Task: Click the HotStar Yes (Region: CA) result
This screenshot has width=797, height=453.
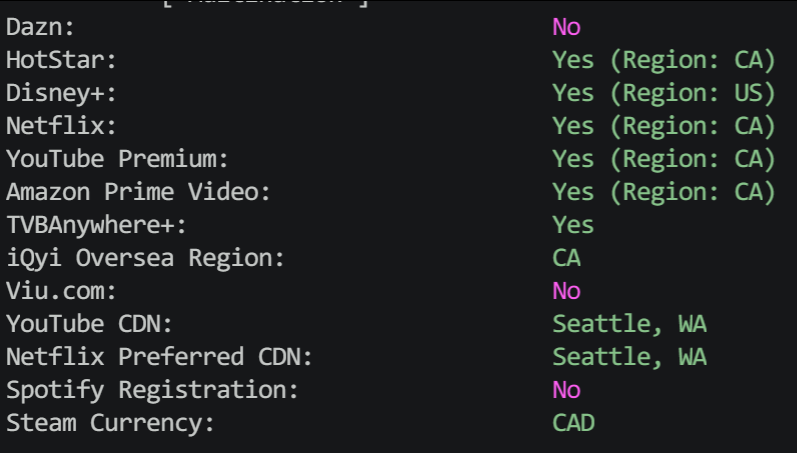Action: [x=663, y=61]
